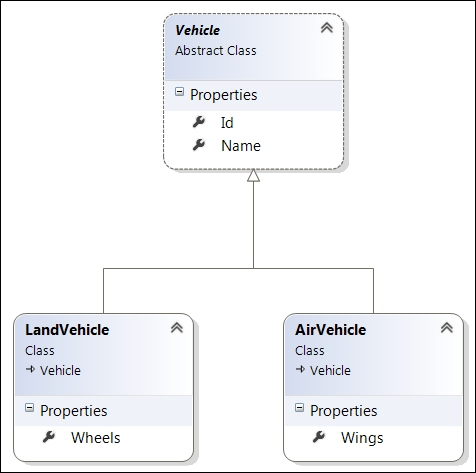The height and width of the screenshot is (473, 476).
Task: Collapse the Vehicle class with chevron icon
Action: (x=327, y=28)
